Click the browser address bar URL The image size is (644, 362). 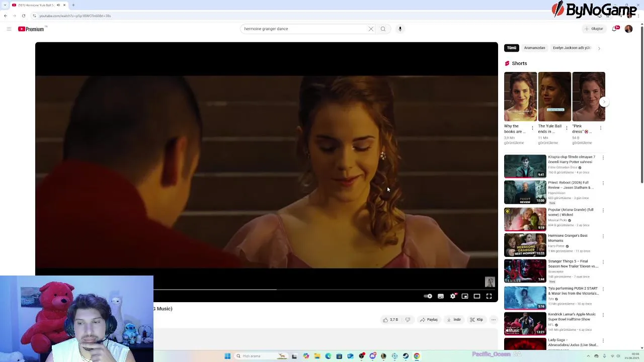tap(75, 16)
